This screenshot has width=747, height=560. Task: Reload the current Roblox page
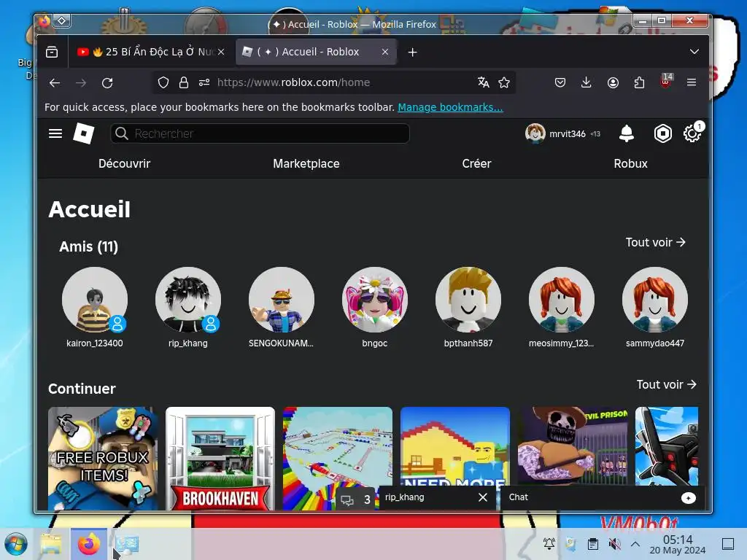coord(107,83)
